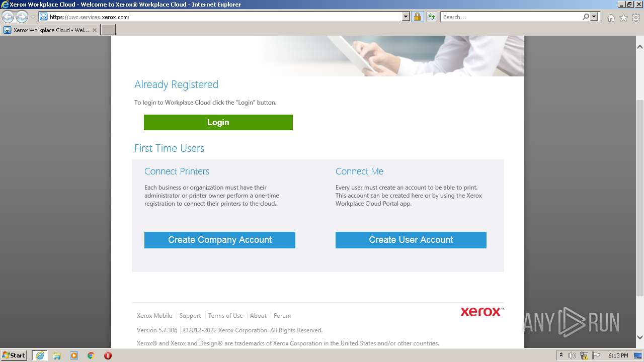Click the vertical scrollbar thumb
Screen dimensions: 644x362
[639, 197]
